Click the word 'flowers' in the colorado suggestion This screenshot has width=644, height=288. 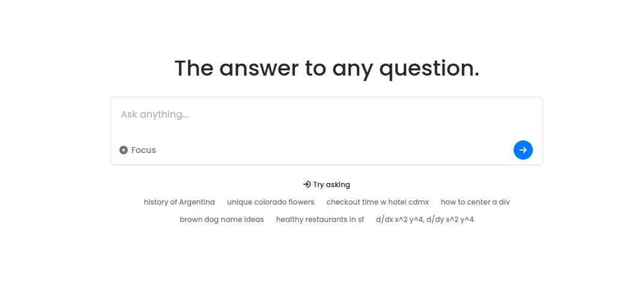pyautogui.click(x=301, y=202)
